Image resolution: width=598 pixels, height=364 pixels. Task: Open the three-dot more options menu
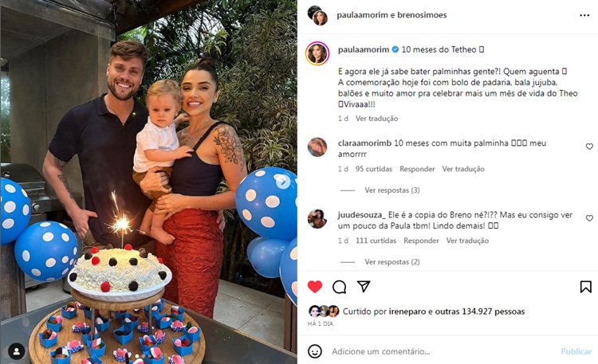[584, 15]
